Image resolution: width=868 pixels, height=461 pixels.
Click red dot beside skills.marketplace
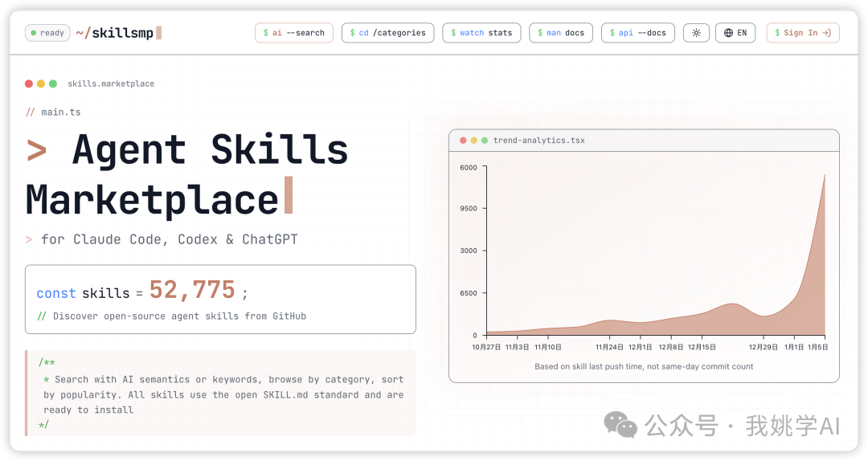(29, 84)
